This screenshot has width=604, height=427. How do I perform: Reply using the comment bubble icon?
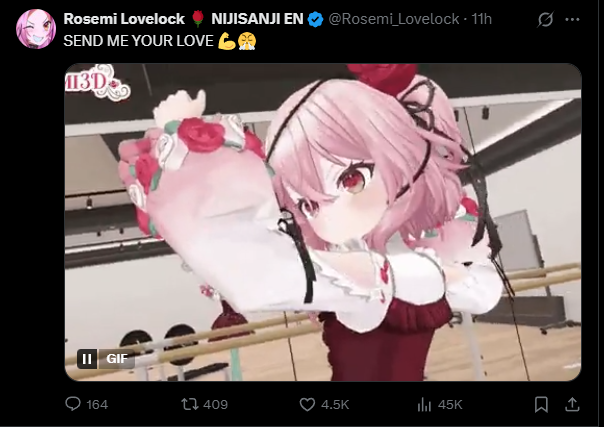(73, 404)
